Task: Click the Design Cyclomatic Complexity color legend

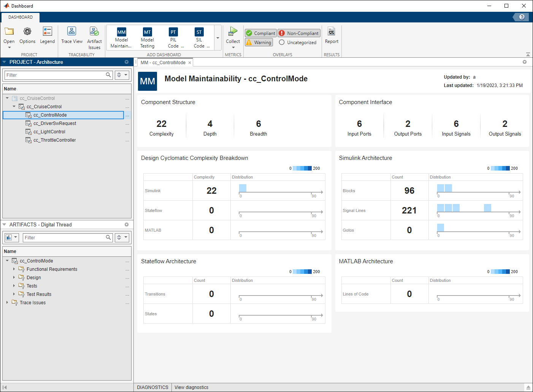Action: 305,168
